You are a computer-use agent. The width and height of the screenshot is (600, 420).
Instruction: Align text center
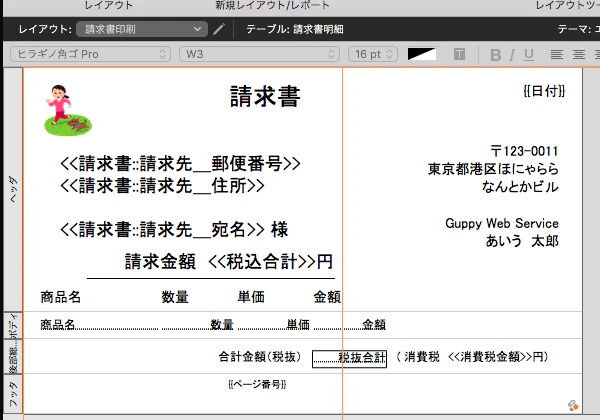579,54
